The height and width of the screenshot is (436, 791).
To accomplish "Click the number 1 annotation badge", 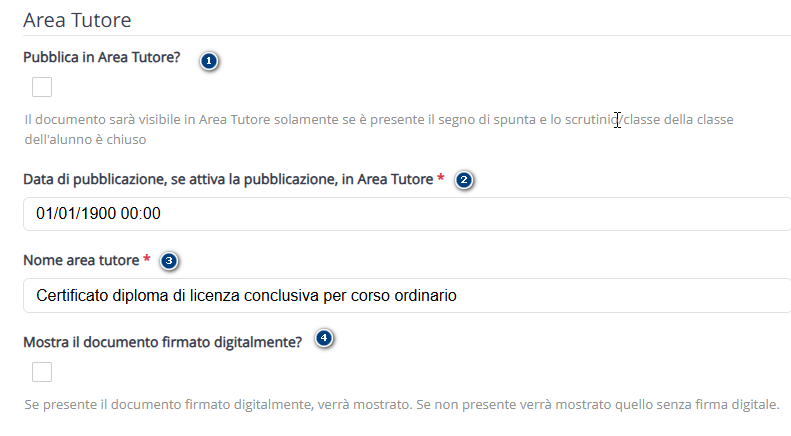I will pos(208,61).
